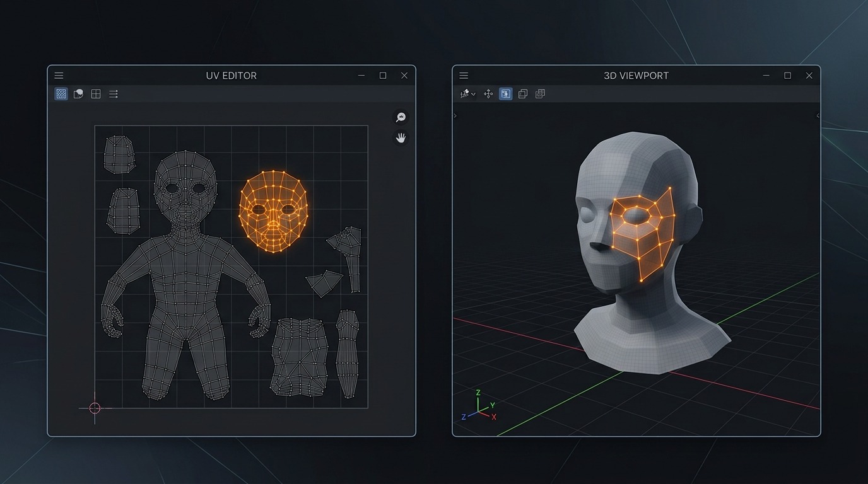The height and width of the screenshot is (484, 868).
Task: Open the list options icon in UV Editor
Action: click(114, 94)
